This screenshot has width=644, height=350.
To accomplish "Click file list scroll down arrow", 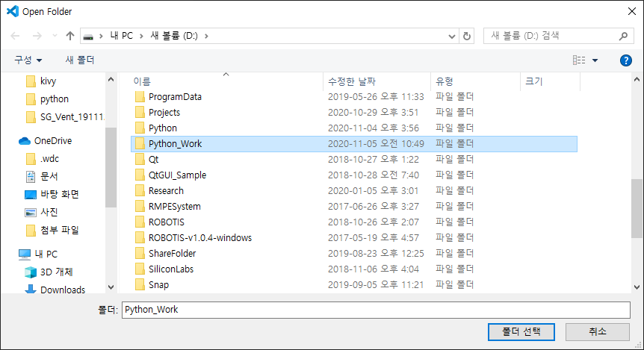I will click(x=637, y=287).
